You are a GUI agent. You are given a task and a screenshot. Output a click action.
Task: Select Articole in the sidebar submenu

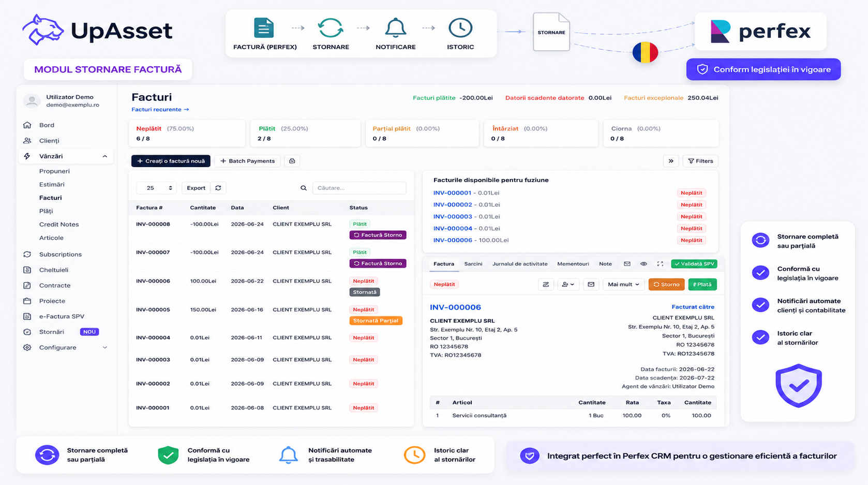pyautogui.click(x=51, y=238)
